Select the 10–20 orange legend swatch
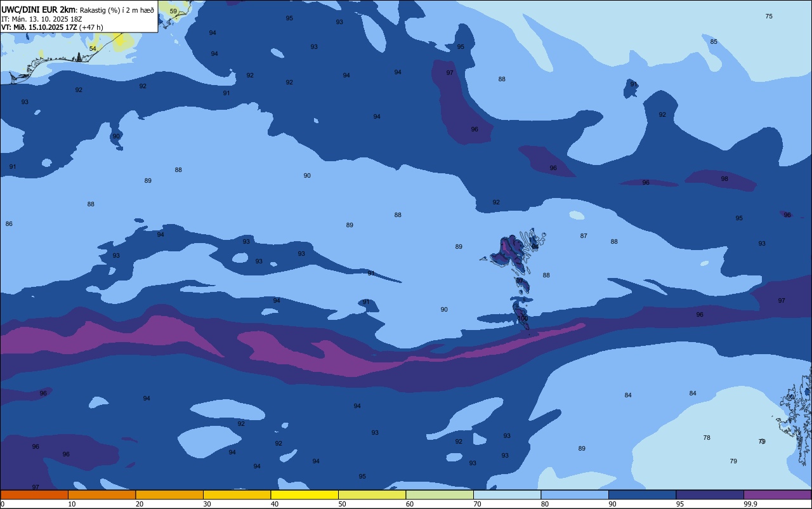Viewport: 812px width, 509px height. tap(101, 494)
